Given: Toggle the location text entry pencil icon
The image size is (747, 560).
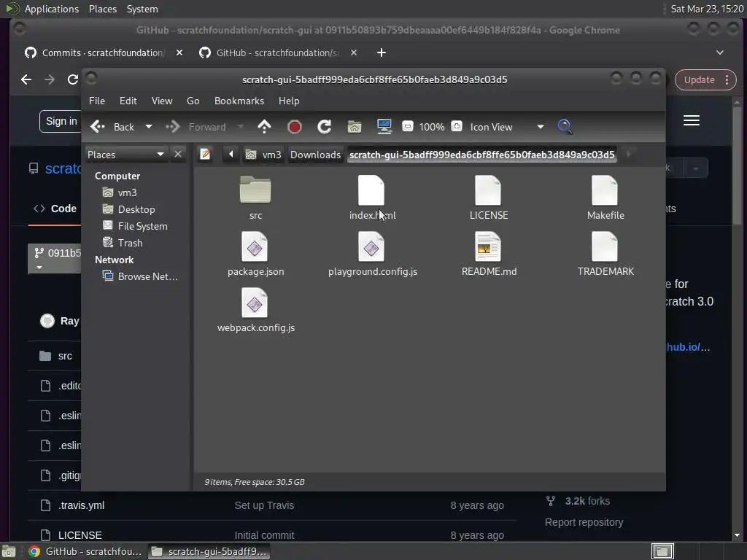Looking at the screenshot, I should (205, 155).
